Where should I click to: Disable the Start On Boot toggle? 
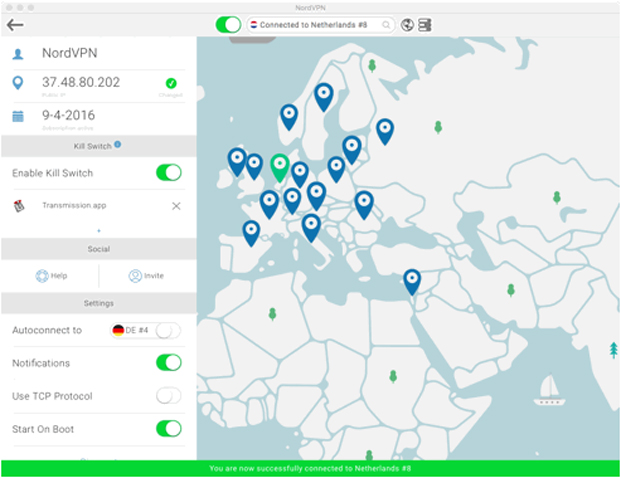pos(169,428)
